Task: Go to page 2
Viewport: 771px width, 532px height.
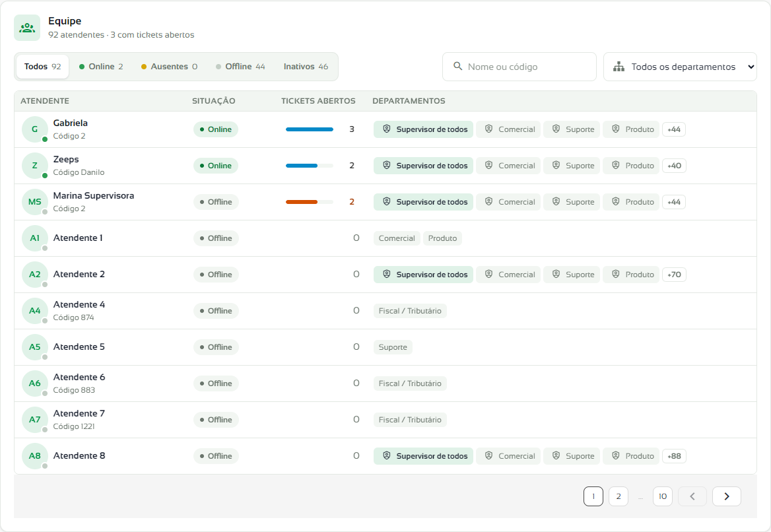Action: coord(618,496)
